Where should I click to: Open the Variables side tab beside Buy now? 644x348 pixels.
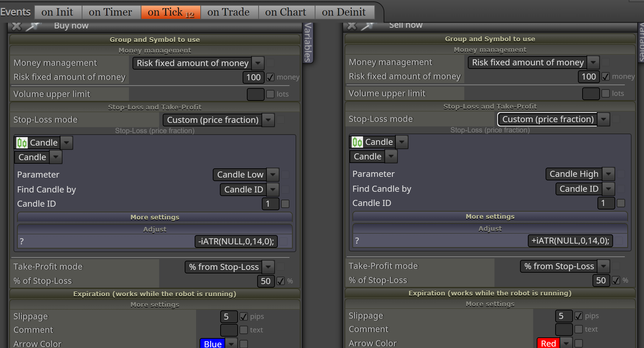tap(308, 43)
